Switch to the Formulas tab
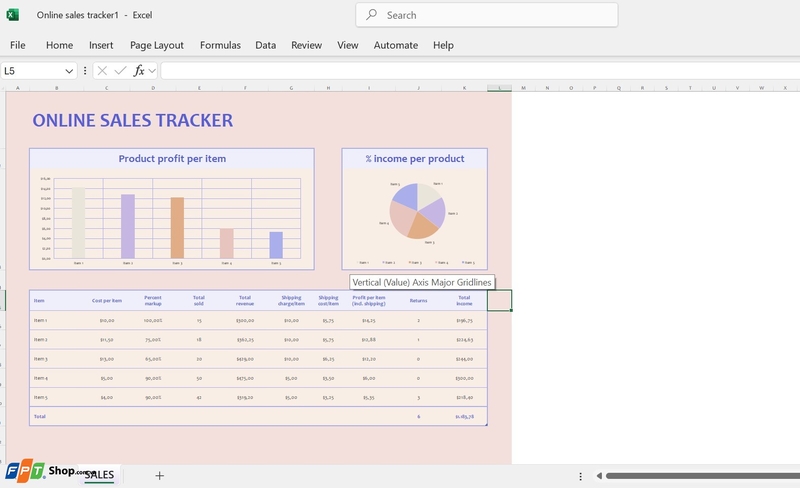The width and height of the screenshot is (800, 488). tap(220, 45)
